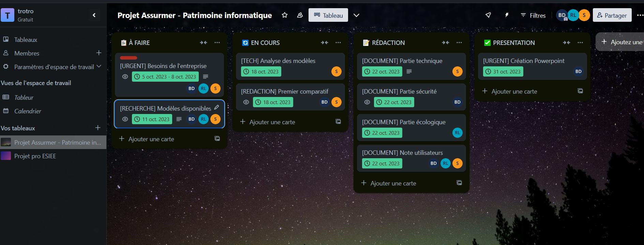This screenshot has width=644, height=245.
Task: Open the automation lightning bolt icon
Action: coord(507,15)
